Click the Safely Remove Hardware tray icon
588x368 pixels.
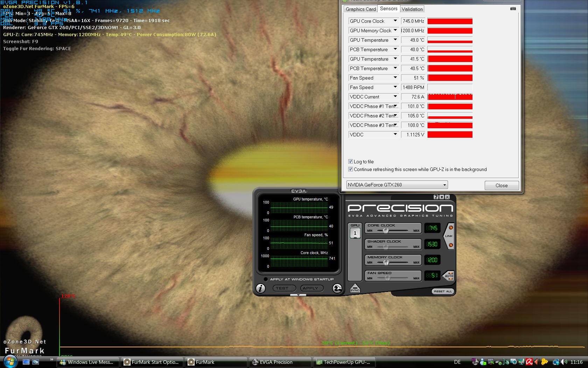498,362
